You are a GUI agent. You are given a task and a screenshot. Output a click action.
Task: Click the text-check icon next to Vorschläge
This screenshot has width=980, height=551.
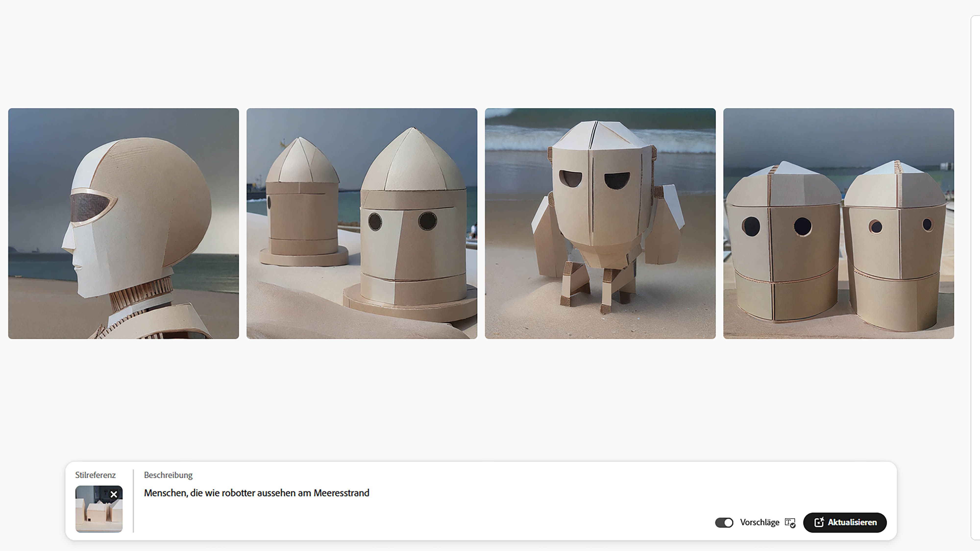click(790, 523)
